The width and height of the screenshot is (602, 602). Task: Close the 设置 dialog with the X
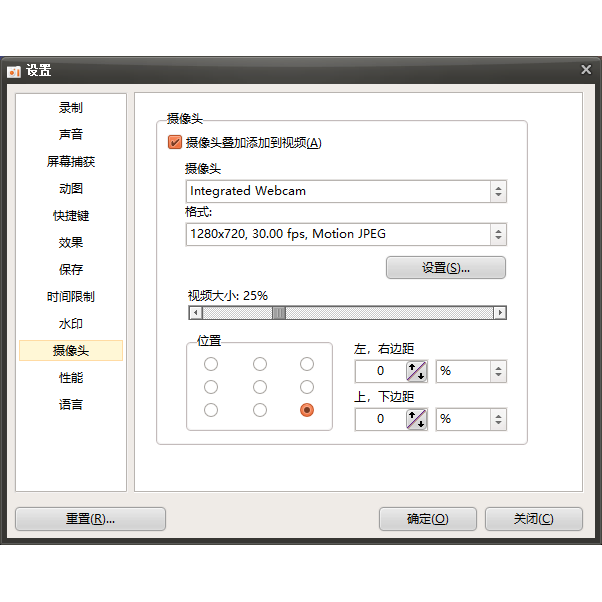coord(586,69)
